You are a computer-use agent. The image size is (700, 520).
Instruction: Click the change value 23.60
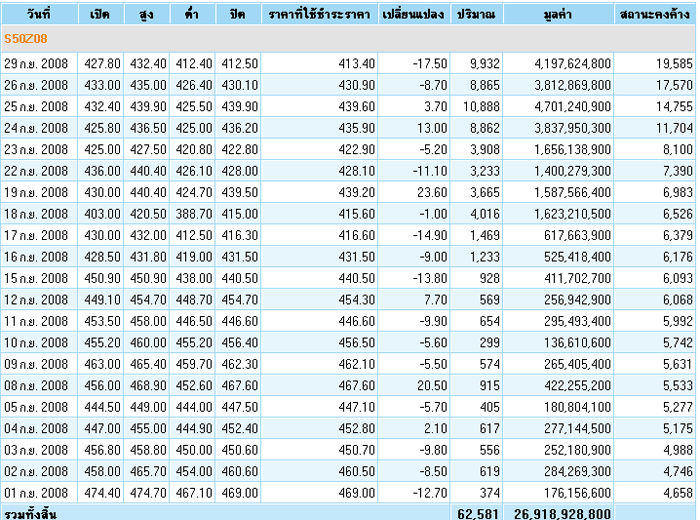(x=432, y=192)
